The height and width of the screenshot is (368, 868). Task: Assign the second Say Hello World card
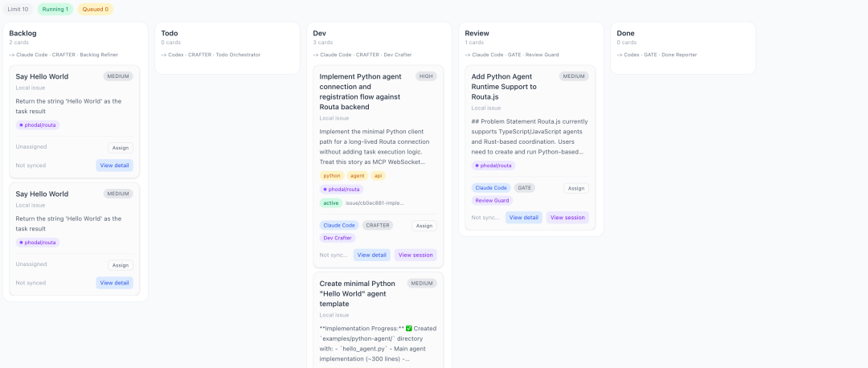pos(120,265)
